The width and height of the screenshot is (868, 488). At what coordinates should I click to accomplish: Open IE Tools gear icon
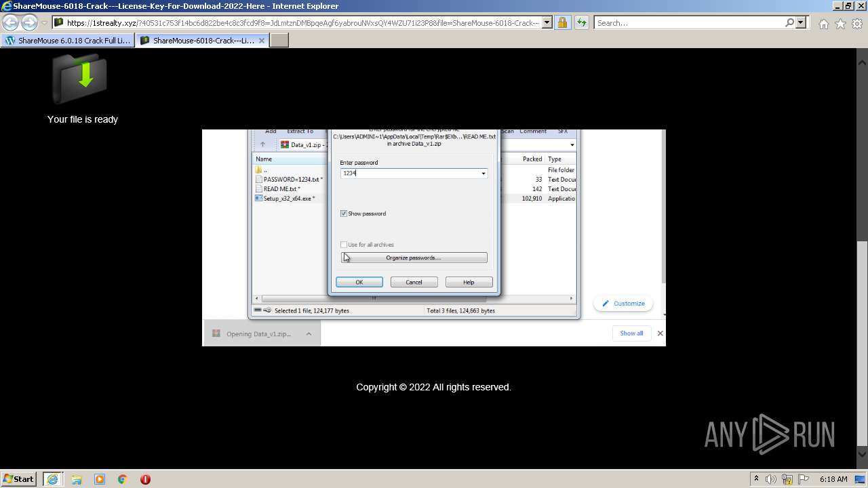(x=857, y=24)
